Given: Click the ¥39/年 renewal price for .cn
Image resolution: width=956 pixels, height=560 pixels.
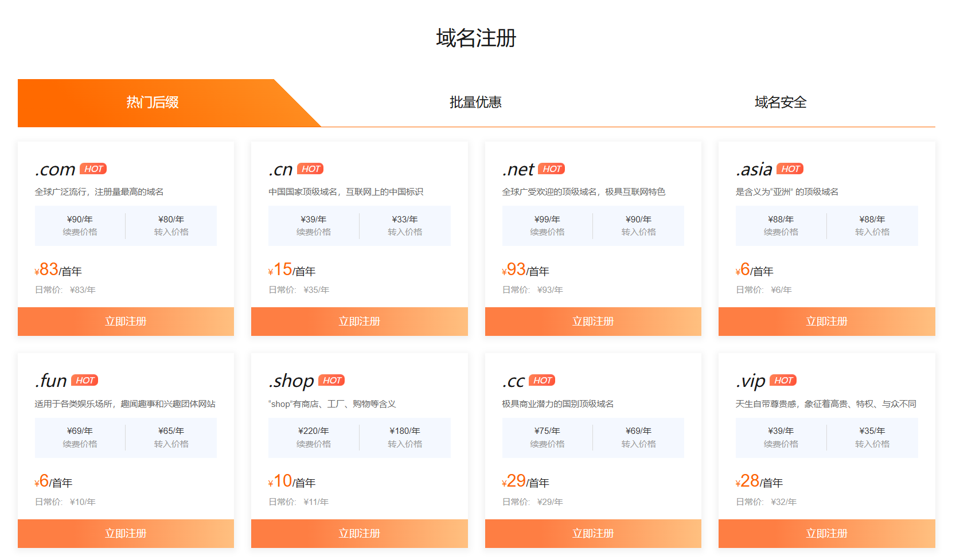Looking at the screenshot, I should pyautogui.click(x=313, y=220).
